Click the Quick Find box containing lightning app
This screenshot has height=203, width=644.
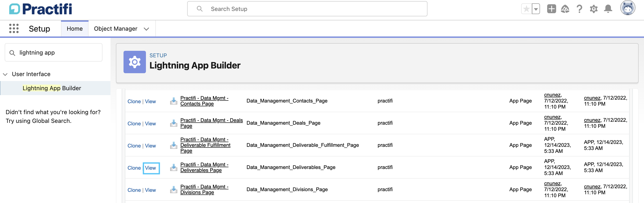pos(54,52)
